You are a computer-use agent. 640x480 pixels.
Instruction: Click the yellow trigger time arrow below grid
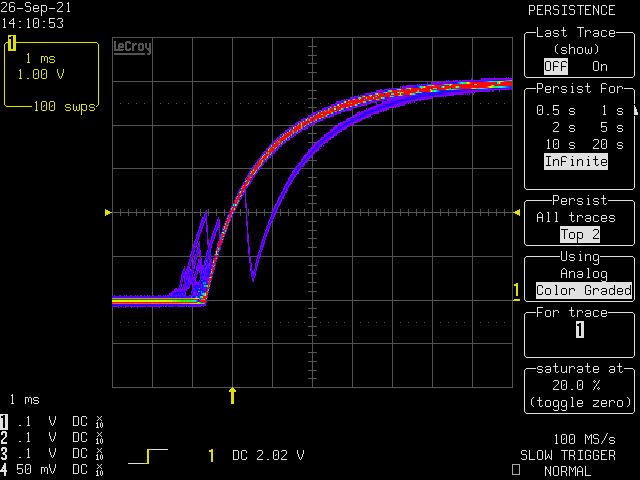233,395
